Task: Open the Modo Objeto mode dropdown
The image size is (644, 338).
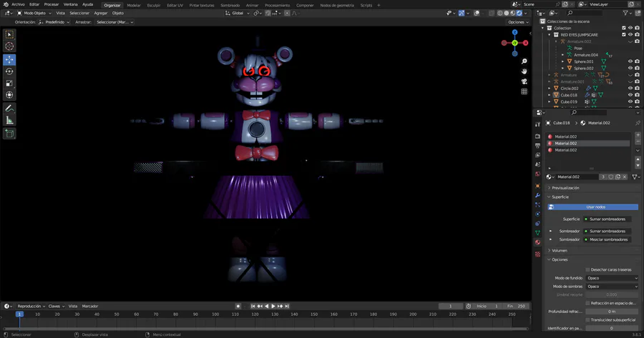Action: coord(34,13)
